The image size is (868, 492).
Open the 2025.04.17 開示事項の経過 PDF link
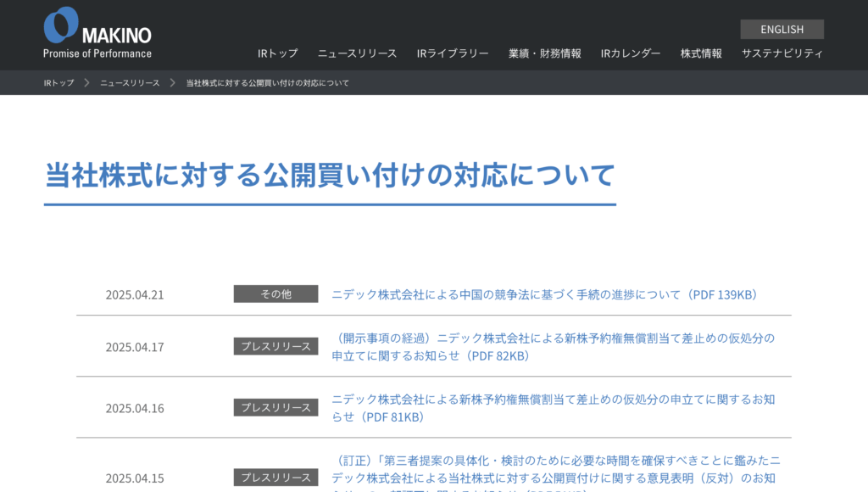(x=553, y=347)
